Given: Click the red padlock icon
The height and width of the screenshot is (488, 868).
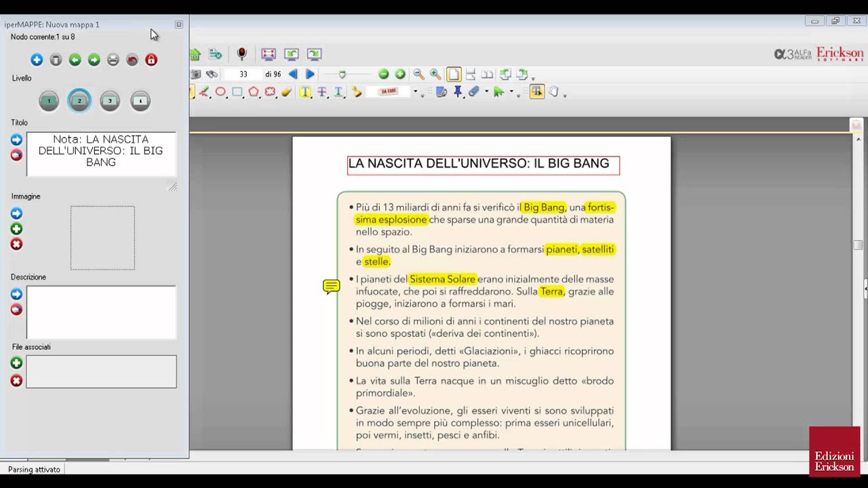Looking at the screenshot, I should [x=151, y=60].
